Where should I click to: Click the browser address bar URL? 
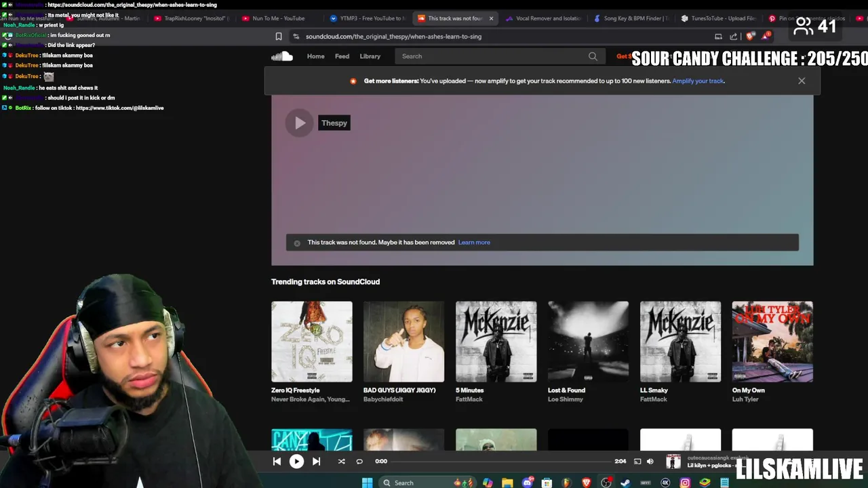point(393,37)
